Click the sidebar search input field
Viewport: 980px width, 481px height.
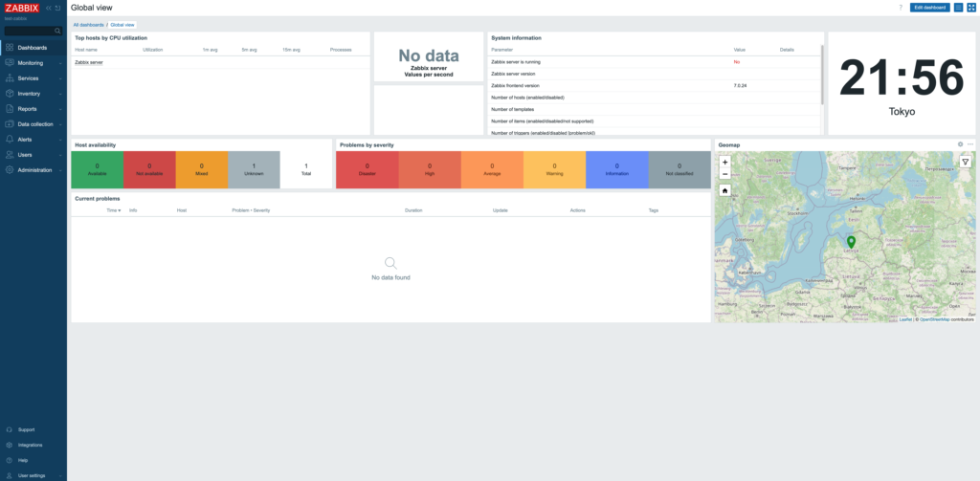[29, 31]
